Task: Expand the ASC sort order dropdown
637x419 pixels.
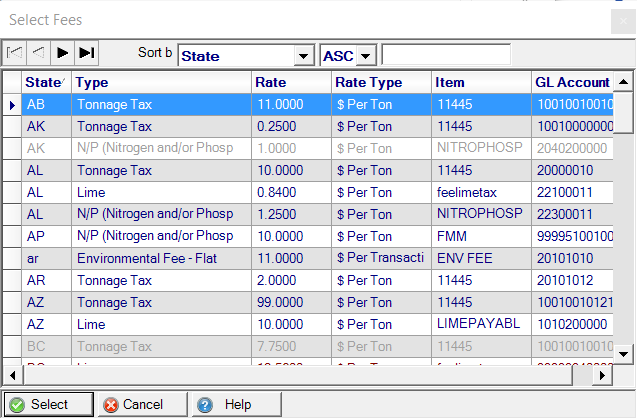Action: click(365, 56)
